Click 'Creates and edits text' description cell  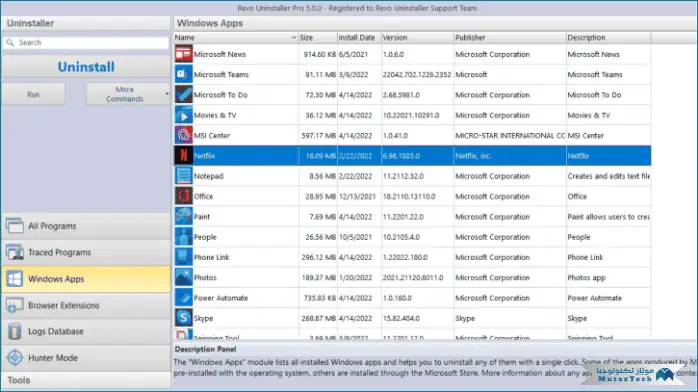click(x=609, y=176)
